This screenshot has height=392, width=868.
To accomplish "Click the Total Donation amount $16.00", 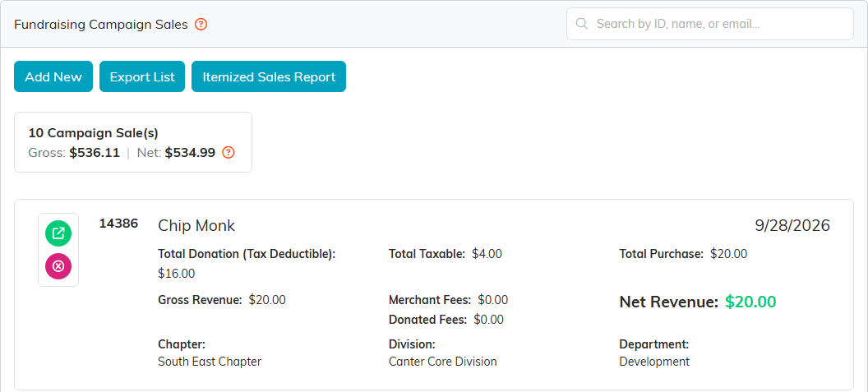I will tap(176, 274).
